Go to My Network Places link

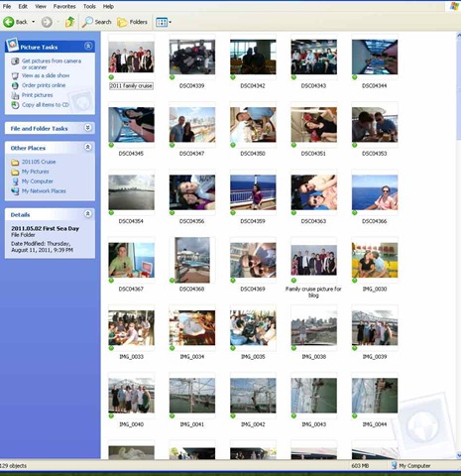(x=44, y=190)
